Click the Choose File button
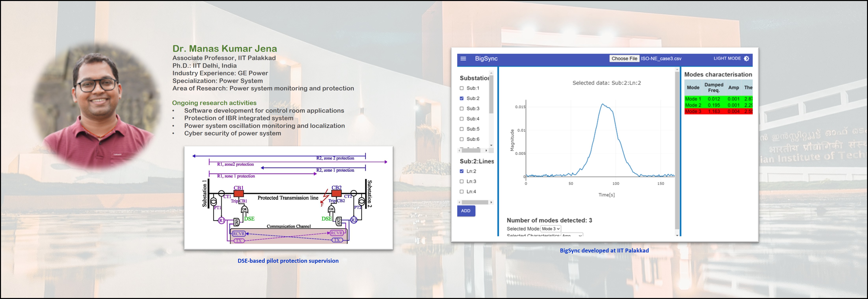This screenshot has width=868, height=299. click(624, 59)
